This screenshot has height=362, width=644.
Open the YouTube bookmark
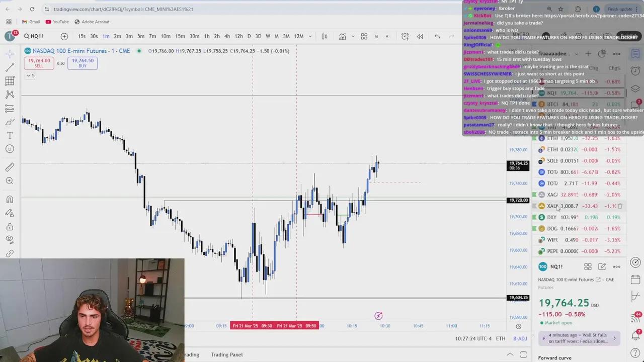click(57, 22)
